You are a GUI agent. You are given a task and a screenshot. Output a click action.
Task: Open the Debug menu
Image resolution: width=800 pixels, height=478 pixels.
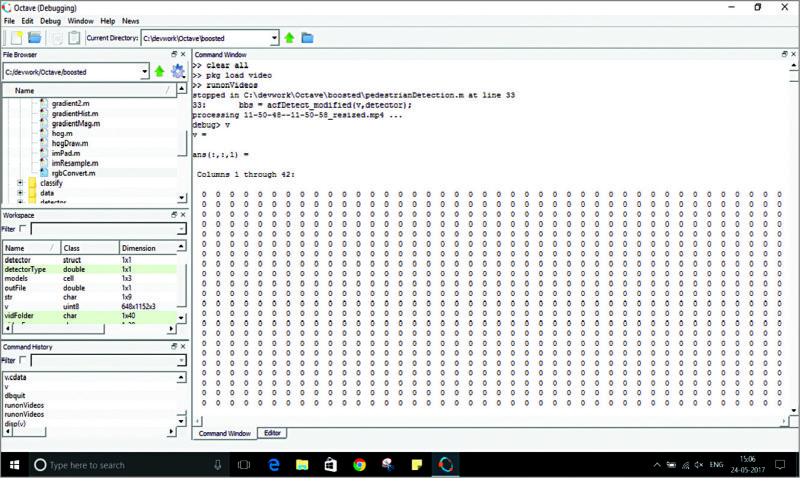pos(50,20)
